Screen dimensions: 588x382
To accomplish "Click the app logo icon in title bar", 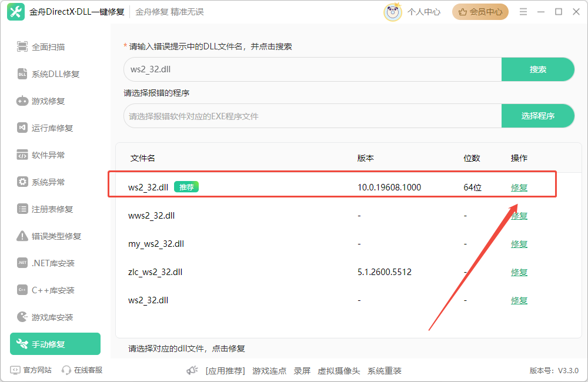I will [x=16, y=12].
